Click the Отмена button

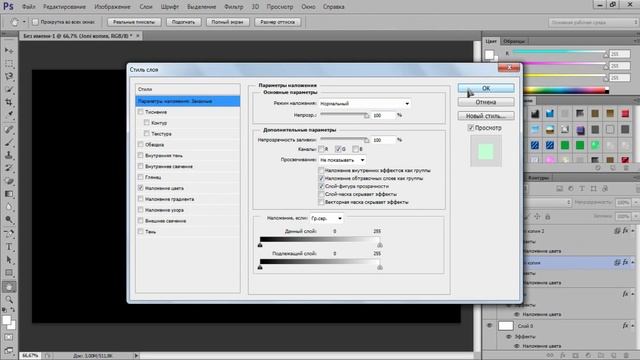point(486,102)
